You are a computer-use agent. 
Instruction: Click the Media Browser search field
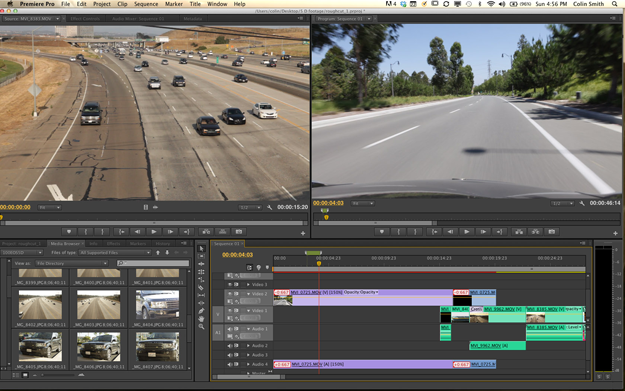(x=153, y=263)
